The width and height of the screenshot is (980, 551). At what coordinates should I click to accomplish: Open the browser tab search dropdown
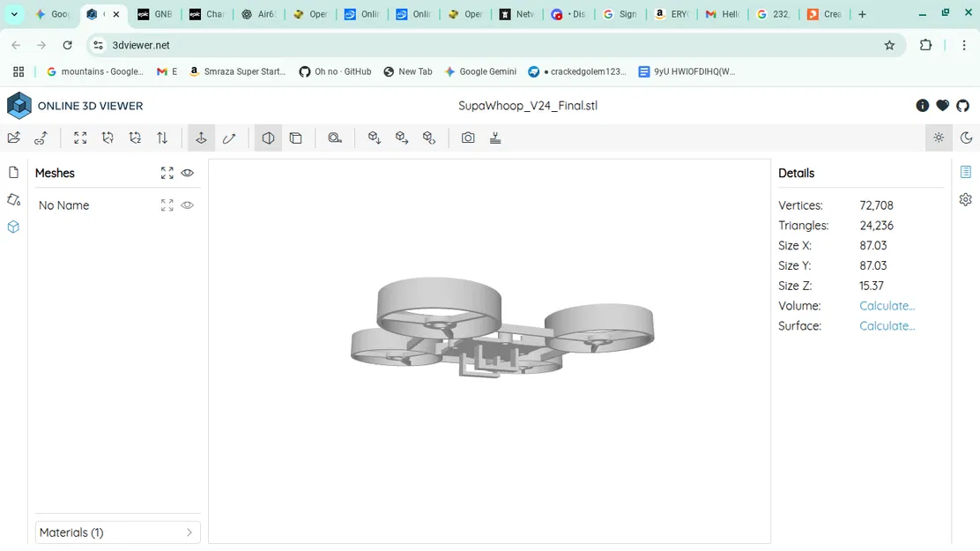pos(13,14)
